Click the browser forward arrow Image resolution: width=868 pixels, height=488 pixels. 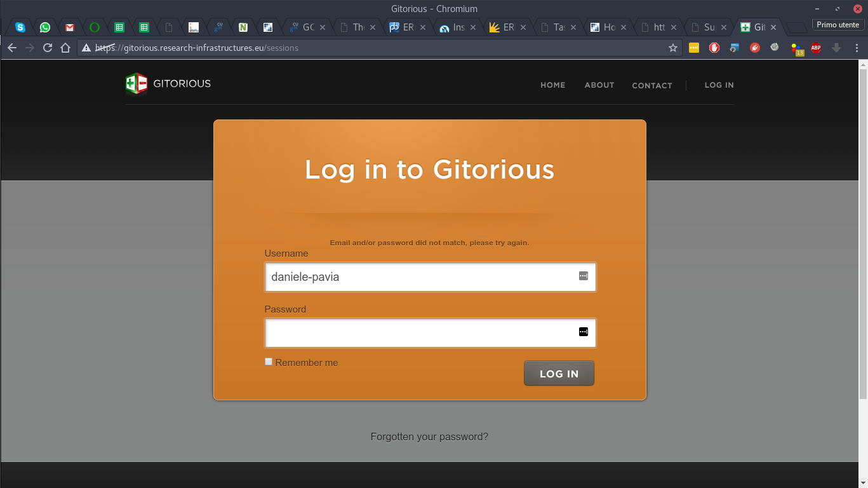[x=30, y=48]
